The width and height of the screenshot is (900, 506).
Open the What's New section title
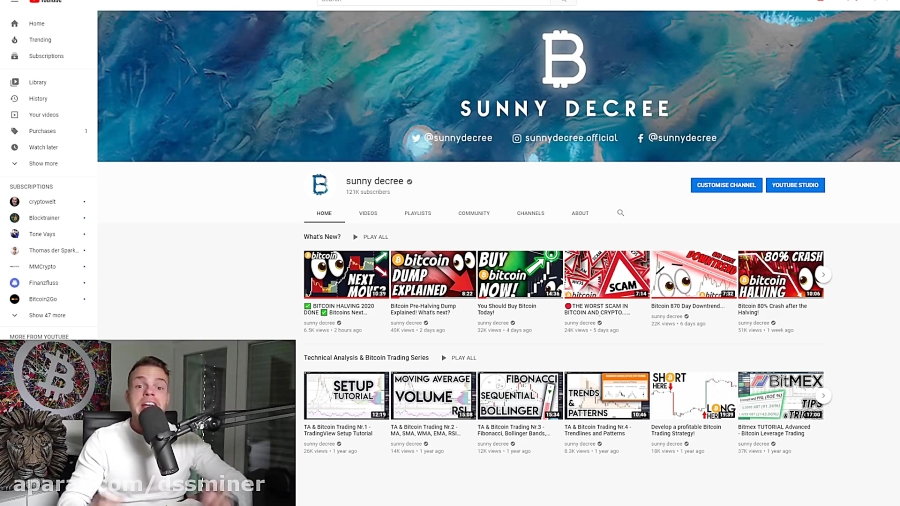point(322,237)
